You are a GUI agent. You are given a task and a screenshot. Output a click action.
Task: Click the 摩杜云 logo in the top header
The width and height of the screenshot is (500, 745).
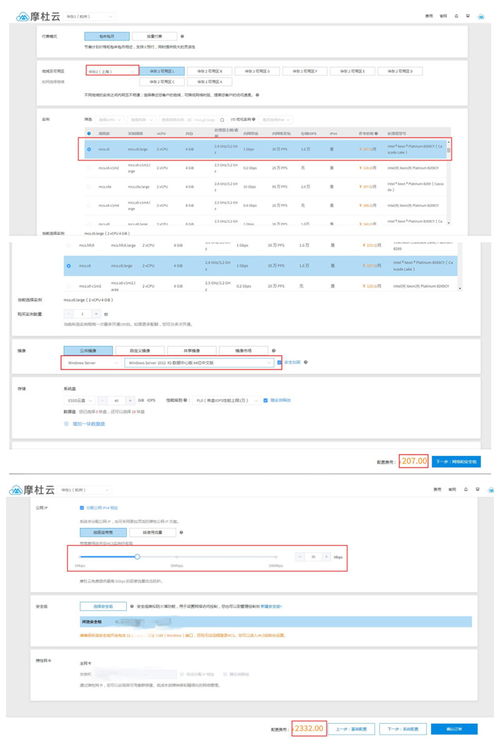pyautogui.click(x=38, y=17)
